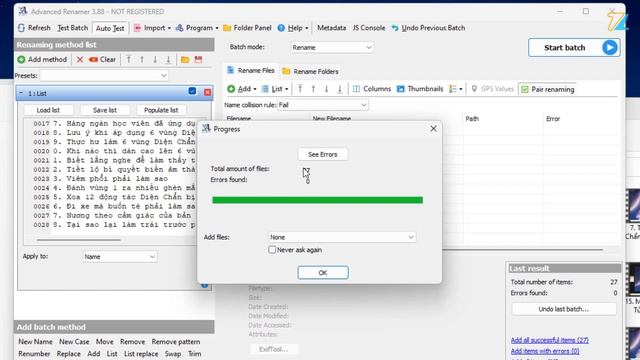
Task: Open JS Console
Action: [369, 28]
